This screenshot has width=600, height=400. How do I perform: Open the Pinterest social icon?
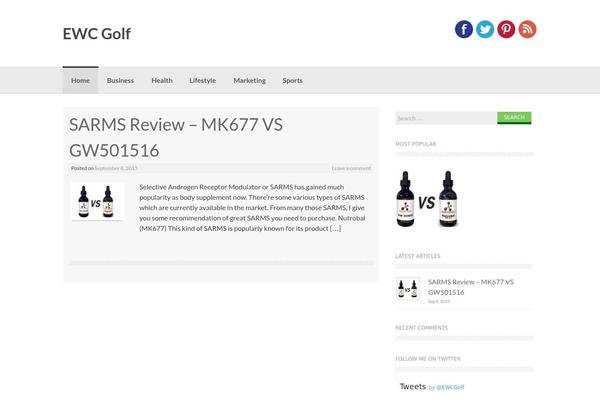(506, 29)
